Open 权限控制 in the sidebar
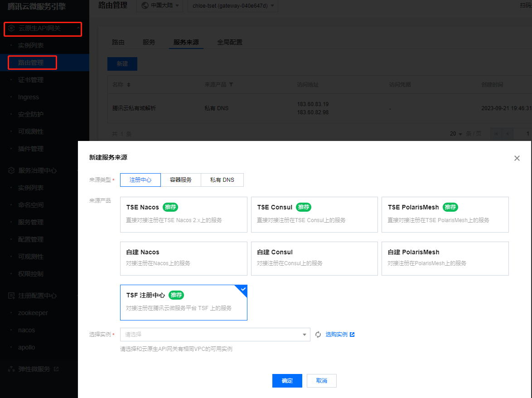 pos(31,274)
